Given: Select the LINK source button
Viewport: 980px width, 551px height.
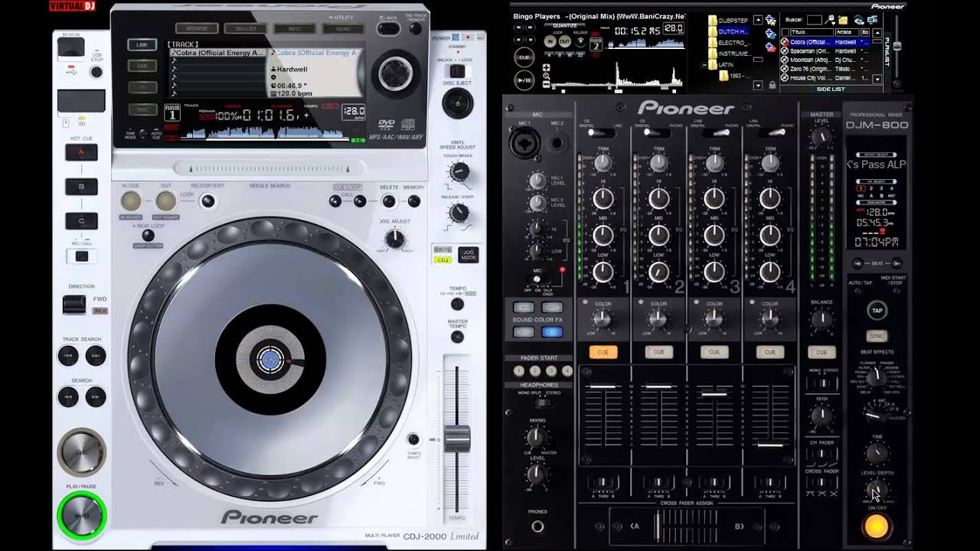Looking at the screenshot, I should pyautogui.click(x=142, y=45).
